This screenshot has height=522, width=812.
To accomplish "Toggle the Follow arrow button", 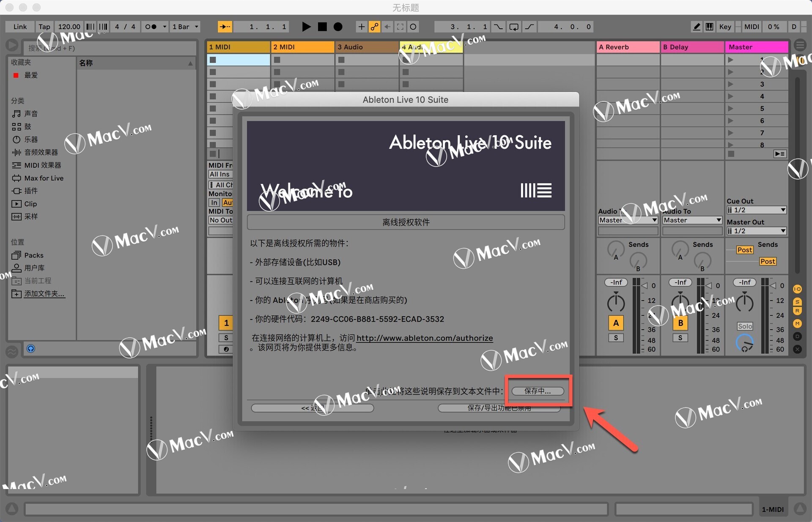I will (225, 27).
